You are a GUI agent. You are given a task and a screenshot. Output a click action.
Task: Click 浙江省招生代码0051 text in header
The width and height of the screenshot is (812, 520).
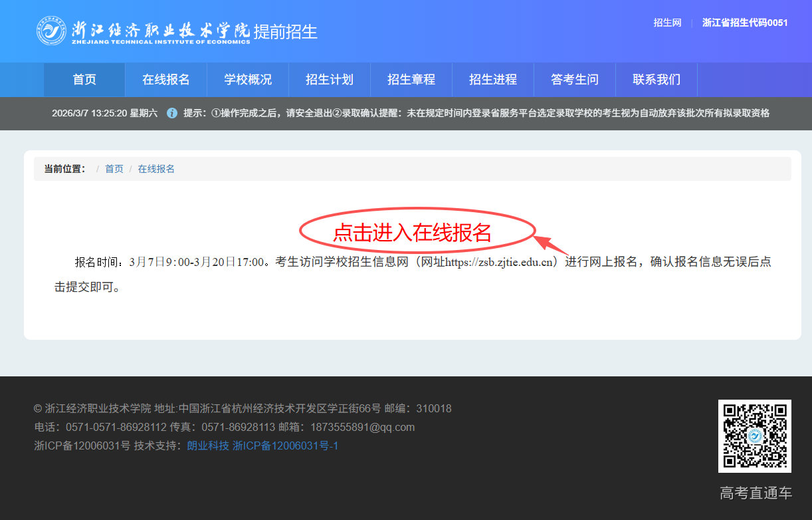point(745,23)
